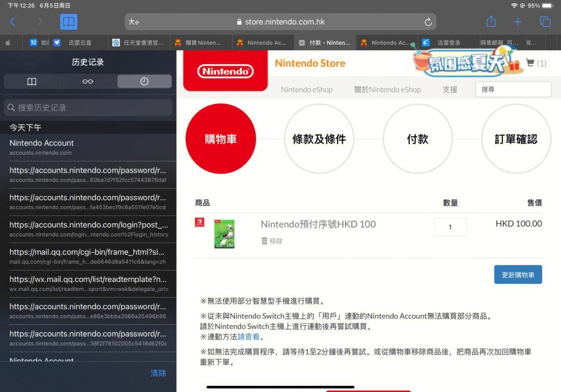Open Nintendo eShop menu item
This screenshot has height=392, width=561.
[x=306, y=89]
